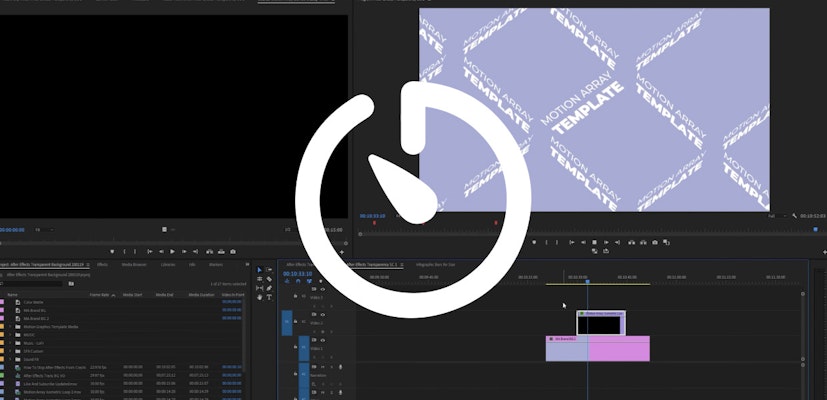The height and width of the screenshot is (400, 827).
Task: Add marker in Program monitor
Action: (x=534, y=242)
